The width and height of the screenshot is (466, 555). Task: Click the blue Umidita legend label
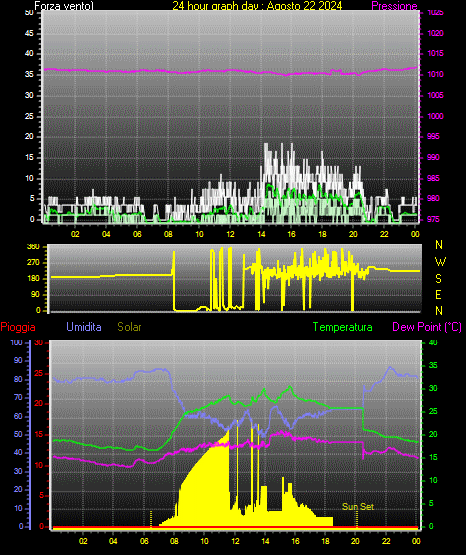point(84,327)
